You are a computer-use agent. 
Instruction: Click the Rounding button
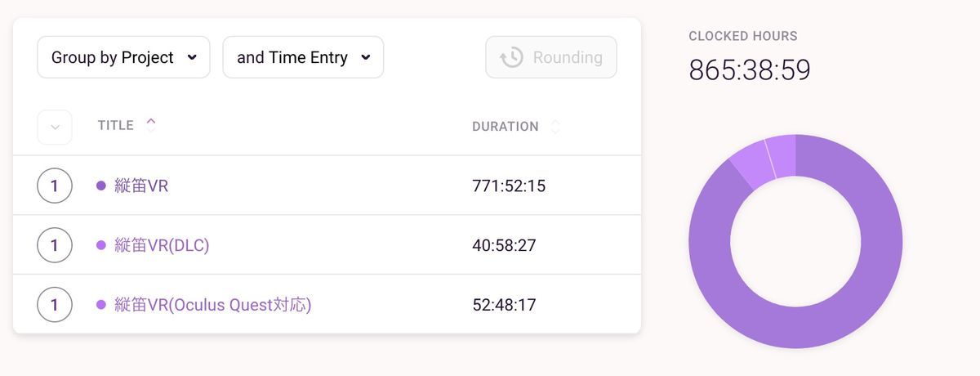551,57
